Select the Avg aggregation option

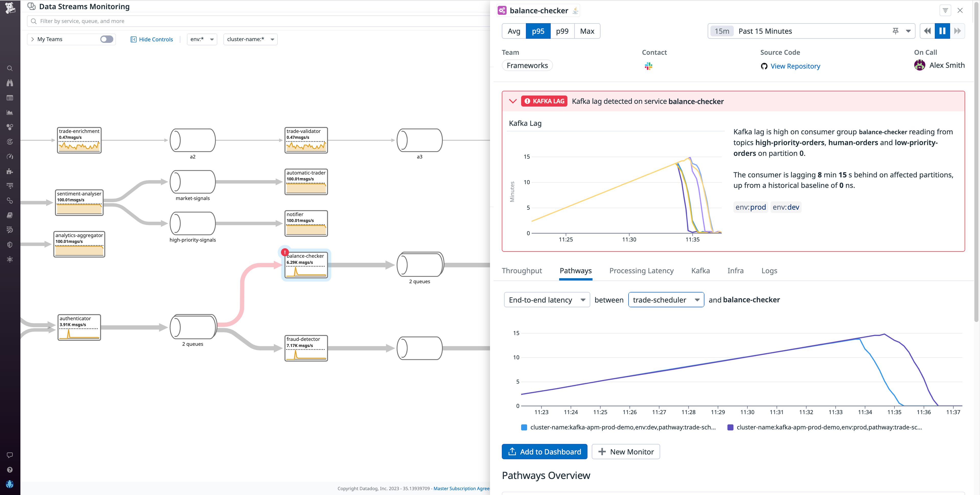(513, 31)
